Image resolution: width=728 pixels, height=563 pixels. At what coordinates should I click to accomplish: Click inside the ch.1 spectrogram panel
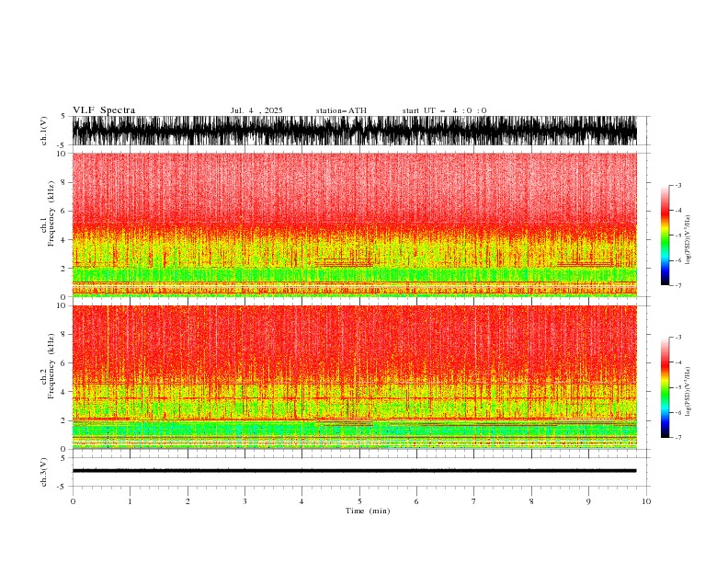coord(355,224)
